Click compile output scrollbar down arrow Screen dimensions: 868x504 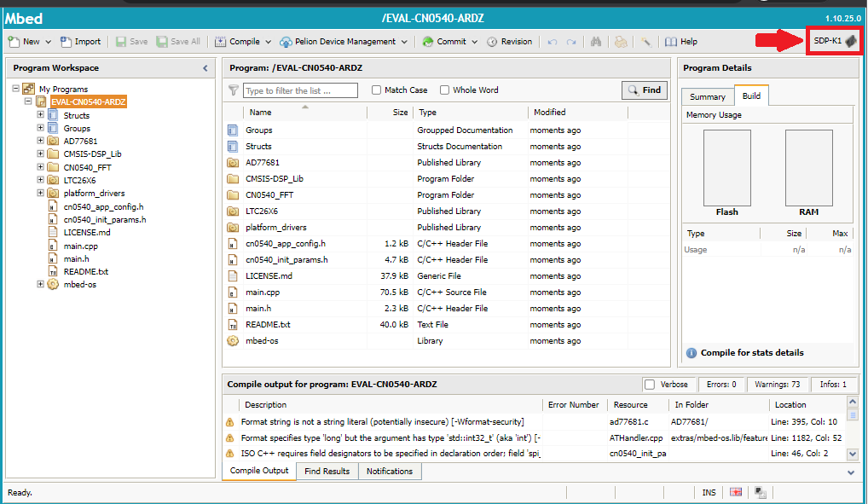point(853,455)
